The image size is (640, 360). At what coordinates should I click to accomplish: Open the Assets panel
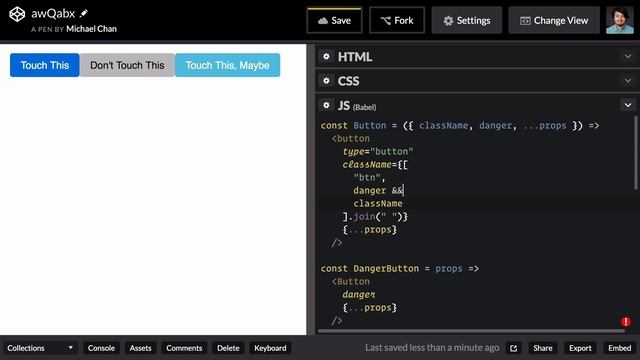point(140,348)
